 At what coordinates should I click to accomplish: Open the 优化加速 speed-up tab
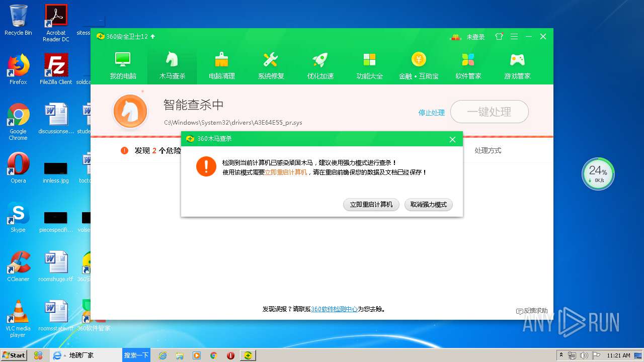(320, 66)
